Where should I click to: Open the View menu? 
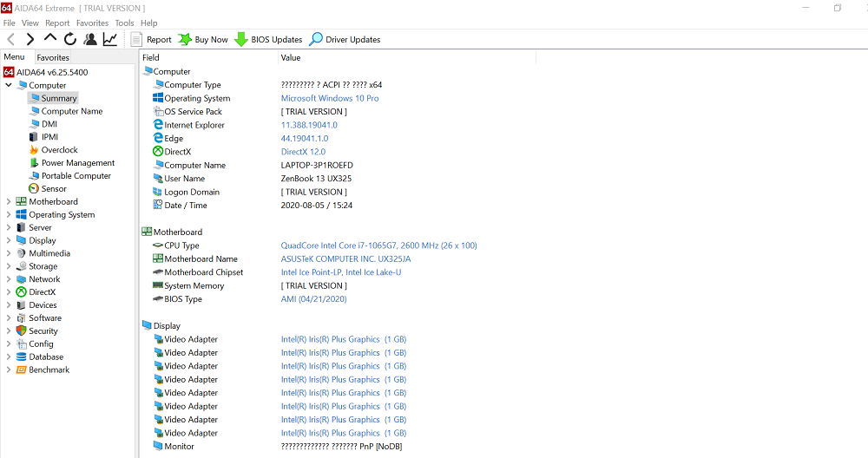tap(30, 23)
